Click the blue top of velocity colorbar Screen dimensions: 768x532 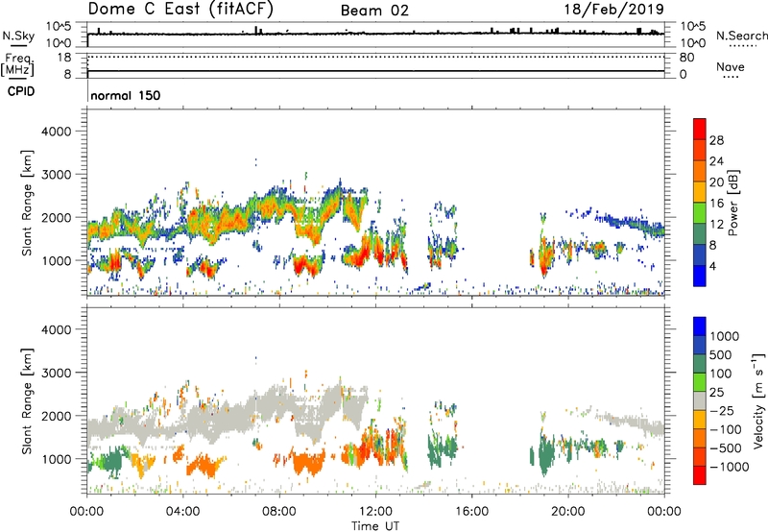click(x=700, y=326)
